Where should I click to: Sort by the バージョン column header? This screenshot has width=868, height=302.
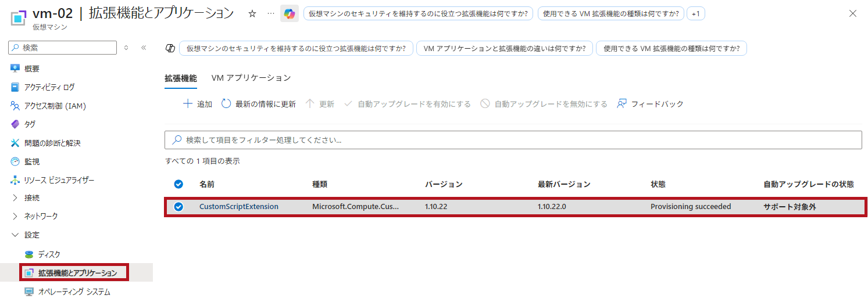click(444, 184)
